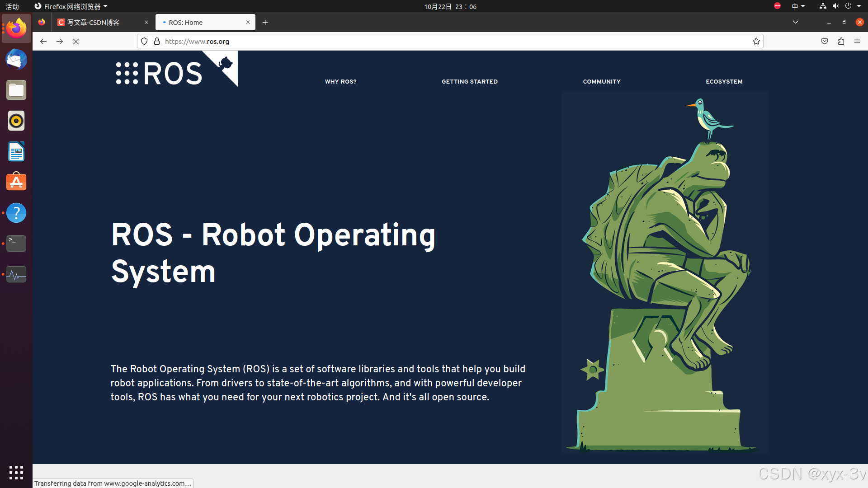Bookmark this page with the star
This screenshot has height=488, width=868.
pyautogui.click(x=756, y=41)
